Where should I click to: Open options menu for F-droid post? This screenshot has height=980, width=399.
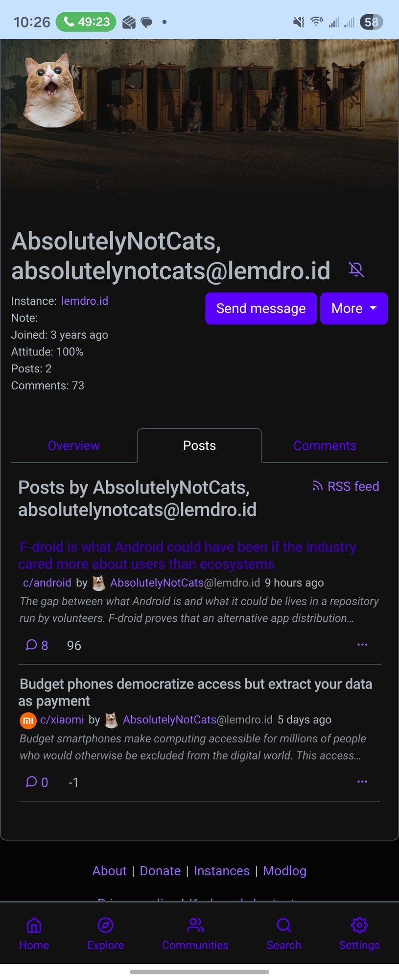[x=362, y=645]
